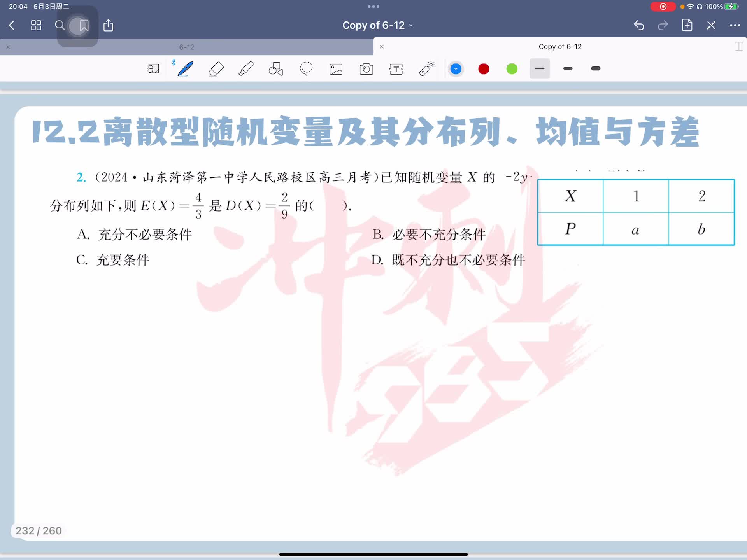Expand the Copy of 6-12 title dropdown

point(377,26)
